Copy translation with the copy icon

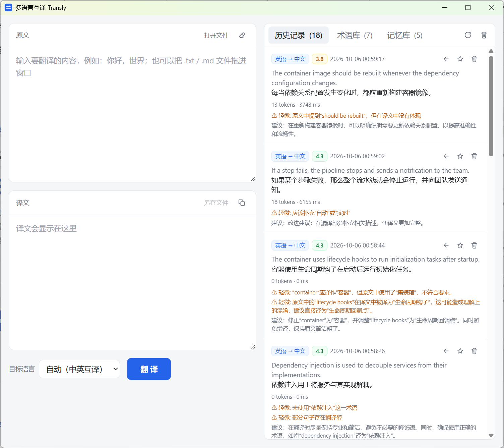coord(242,203)
